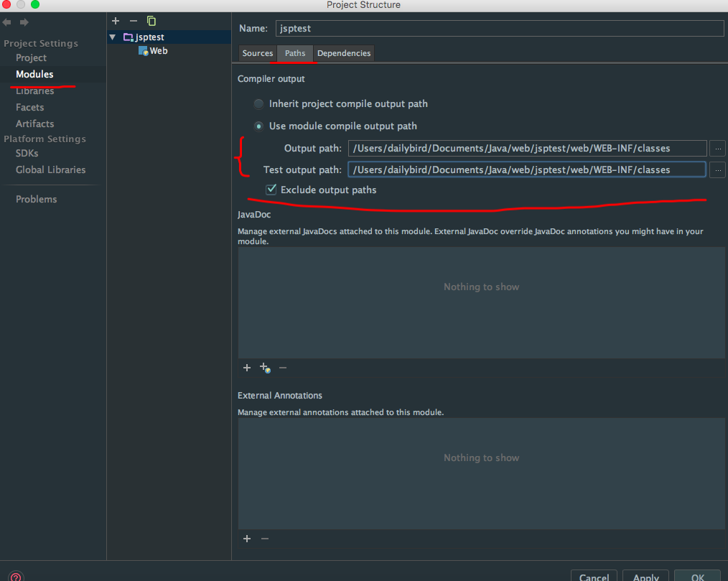This screenshot has width=728, height=581.
Task: Add external annotation with plus icon
Action: (x=247, y=539)
